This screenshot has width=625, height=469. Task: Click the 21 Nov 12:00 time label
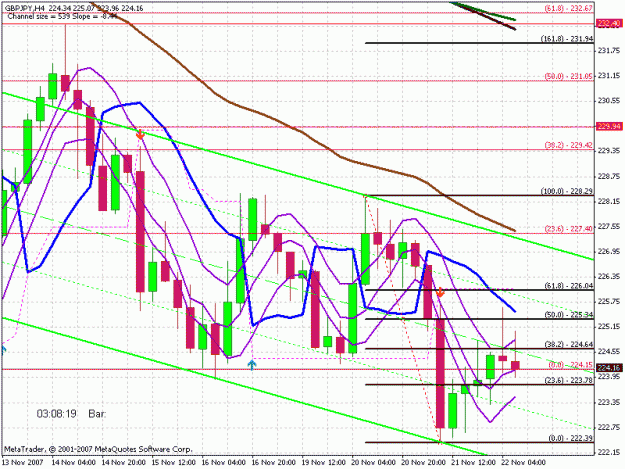473,463
